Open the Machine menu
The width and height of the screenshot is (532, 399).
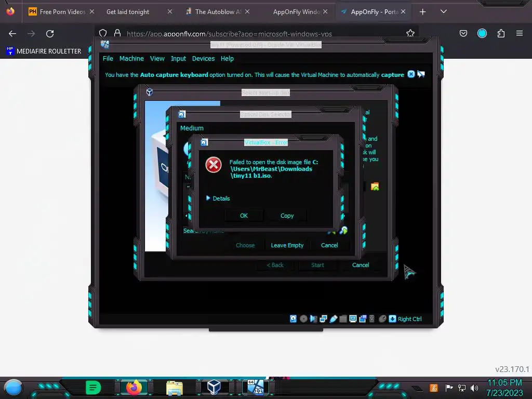pyautogui.click(x=131, y=58)
